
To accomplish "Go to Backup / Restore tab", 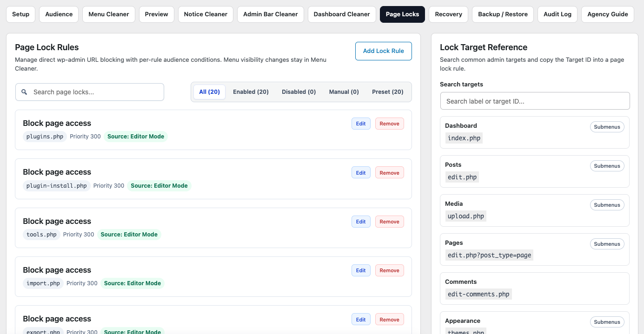I will (x=503, y=14).
